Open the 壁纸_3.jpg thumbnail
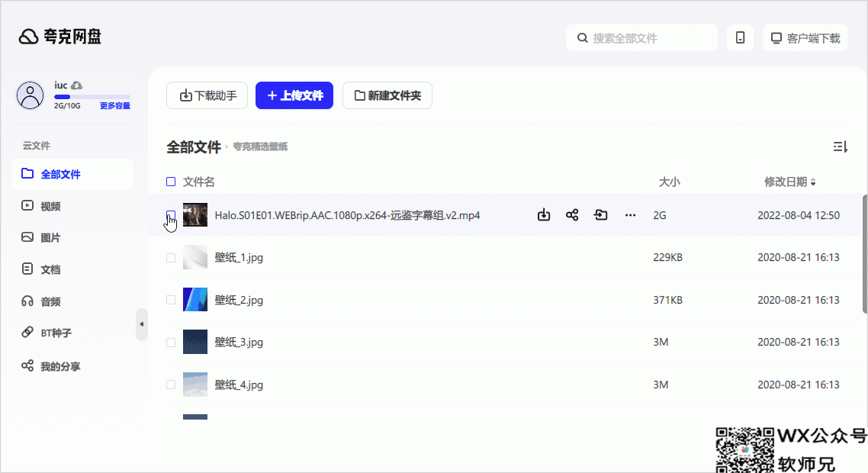The height and width of the screenshot is (473, 868). click(x=194, y=343)
